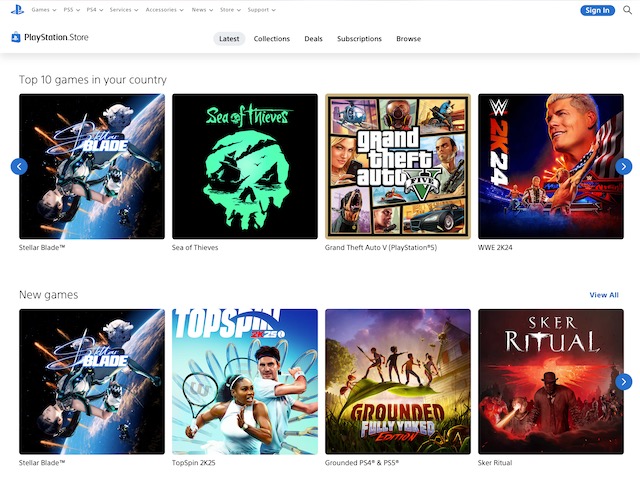Expand the Games dropdown menu
Screen dimensions: 640x480
pos(43,10)
